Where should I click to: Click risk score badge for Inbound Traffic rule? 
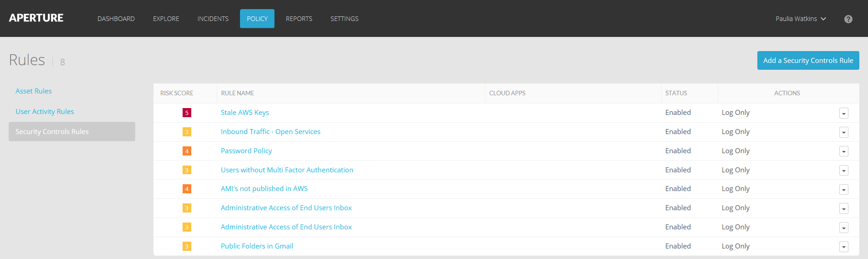point(187,132)
